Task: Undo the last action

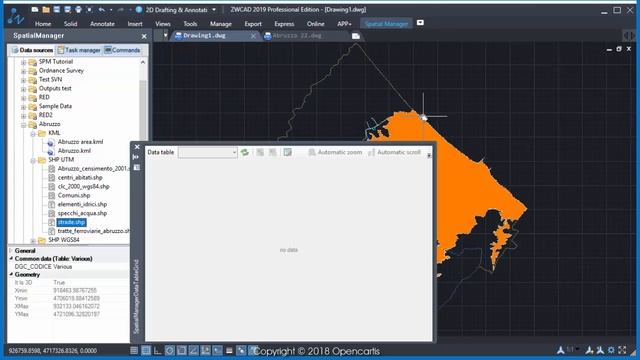Action: click(x=102, y=9)
